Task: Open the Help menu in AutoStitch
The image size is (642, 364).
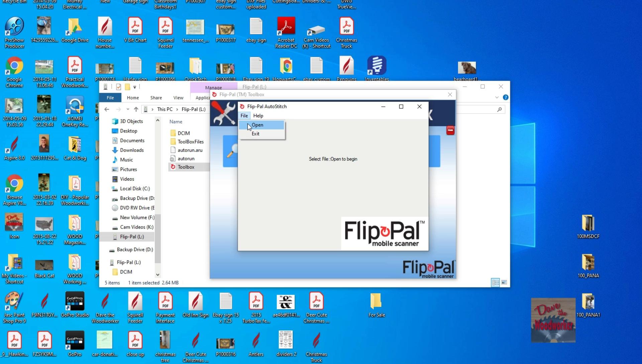Action: point(258,116)
